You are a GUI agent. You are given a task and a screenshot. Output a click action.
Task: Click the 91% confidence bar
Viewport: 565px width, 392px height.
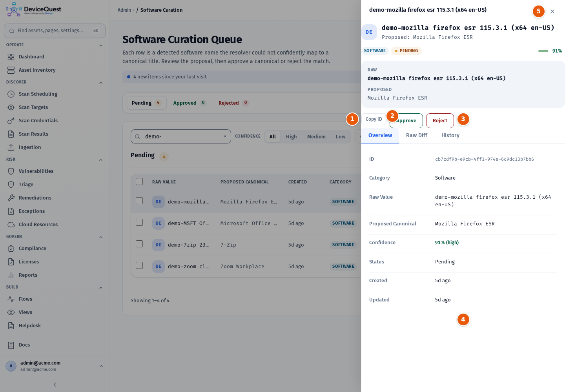tap(543, 51)
